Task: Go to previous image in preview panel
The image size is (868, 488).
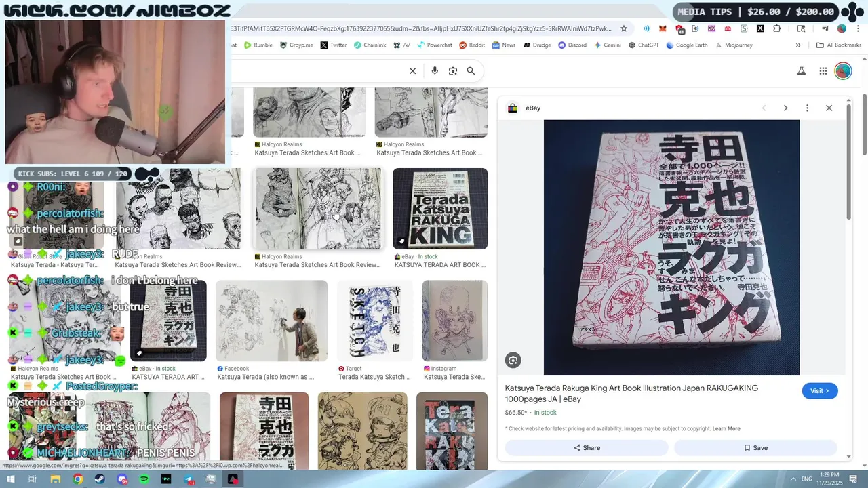Action: tap(764, 108)
